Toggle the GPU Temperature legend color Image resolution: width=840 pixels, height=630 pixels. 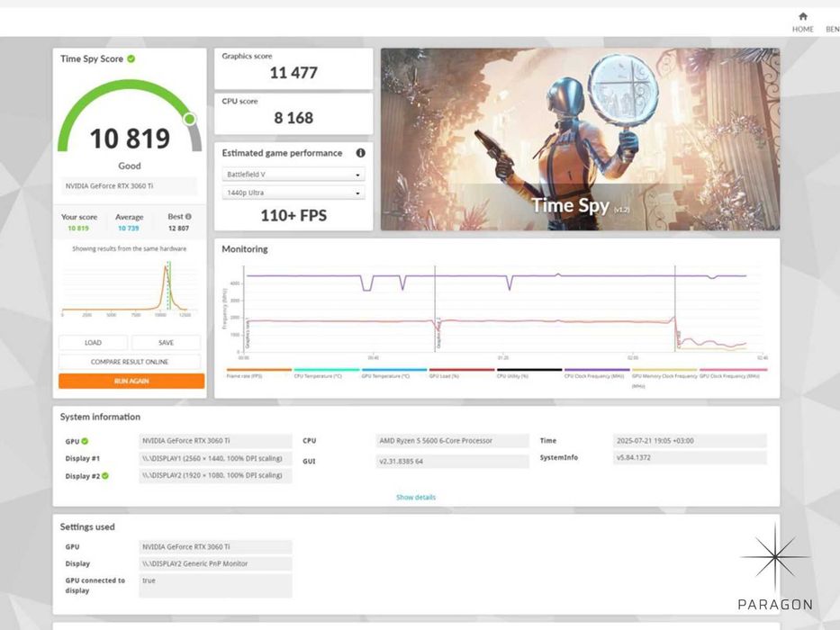tap(394, 370)
